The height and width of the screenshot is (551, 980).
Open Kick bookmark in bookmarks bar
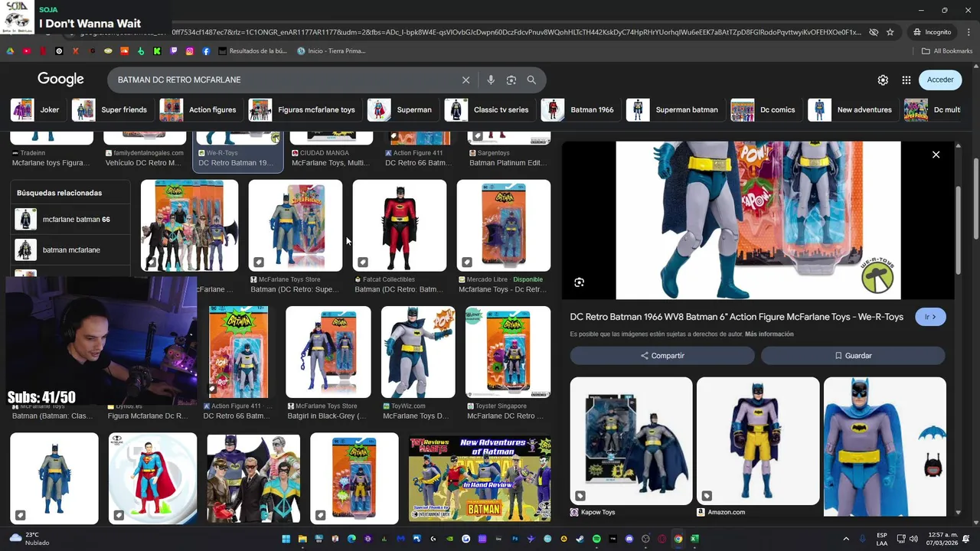point(157,51)
